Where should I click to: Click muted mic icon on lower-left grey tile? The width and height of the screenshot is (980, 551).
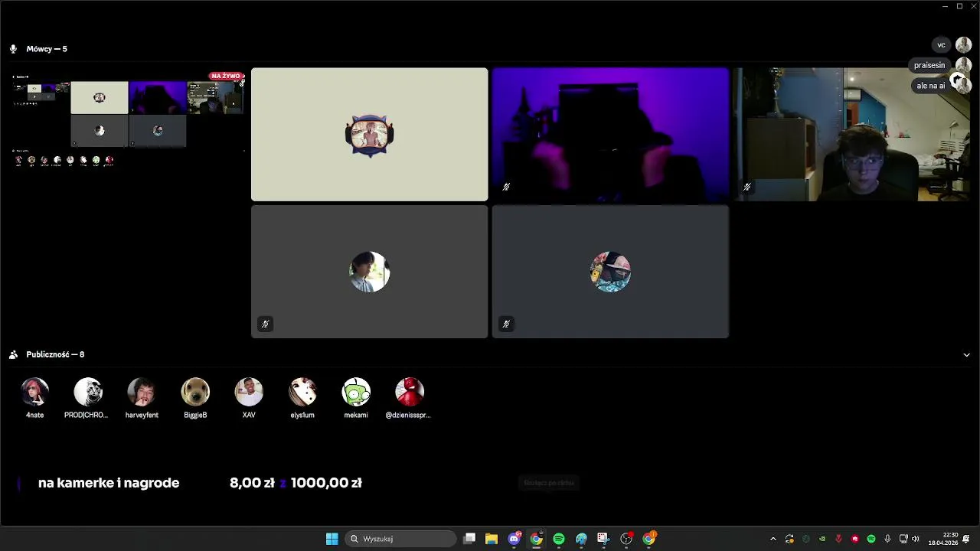[265, 324]
